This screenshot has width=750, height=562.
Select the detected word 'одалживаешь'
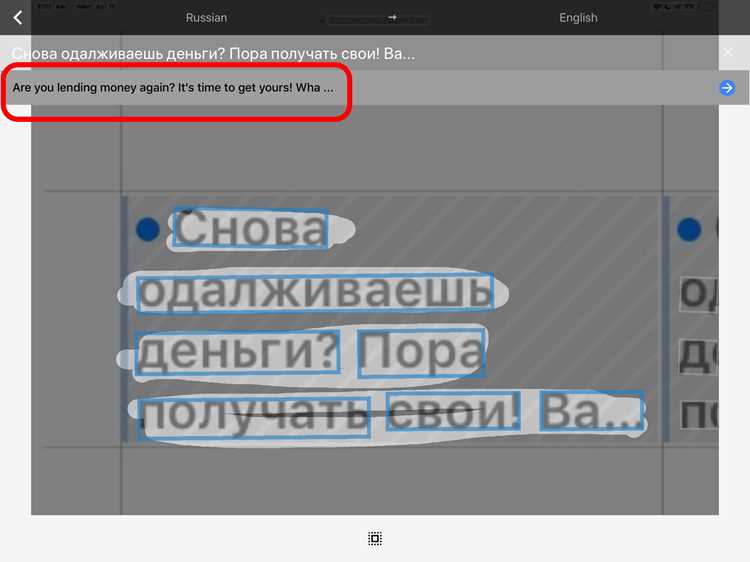click(x=315, y=292)
